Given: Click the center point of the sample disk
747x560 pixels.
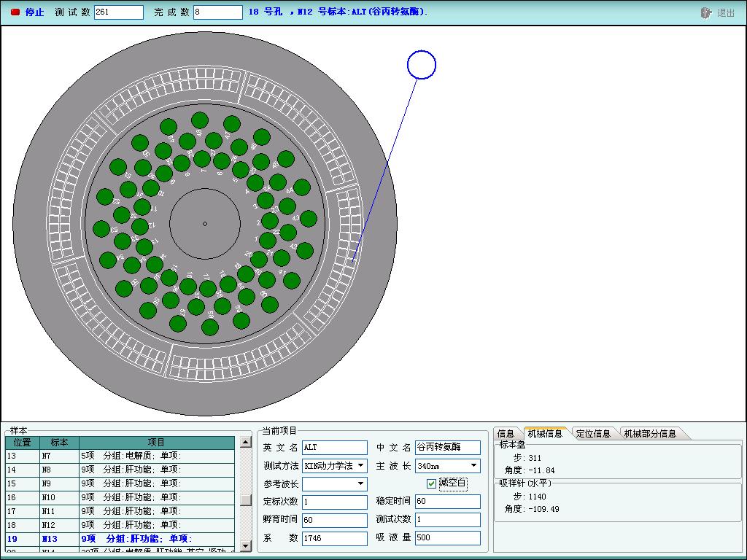Looking at the screenshot, I should coord(205,224).
